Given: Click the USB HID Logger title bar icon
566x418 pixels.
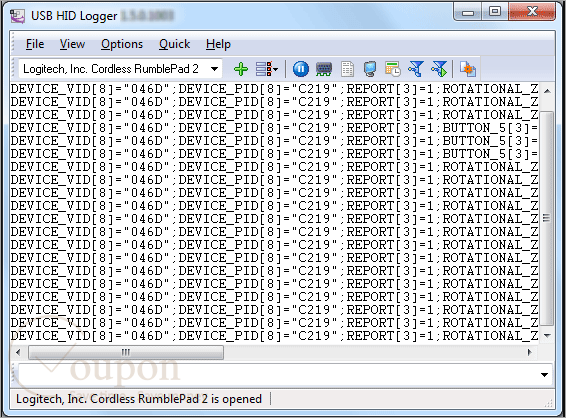Looking at the screenshot, I should 17,16.
